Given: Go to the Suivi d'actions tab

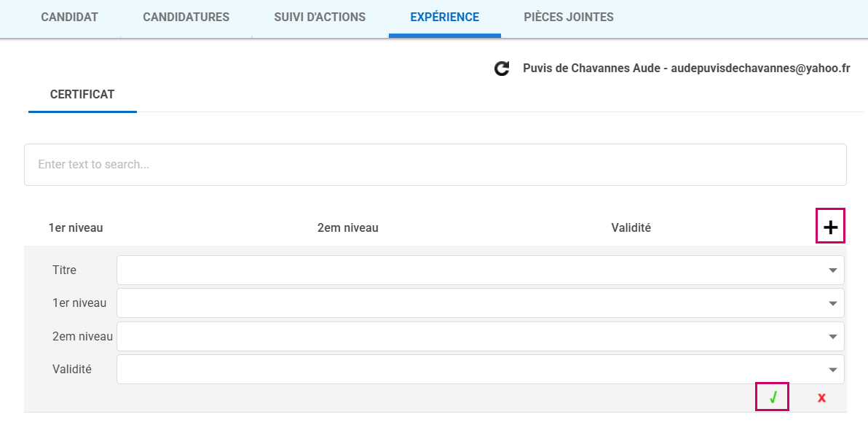Looking at the screenshot, I should tap(320, 17).
